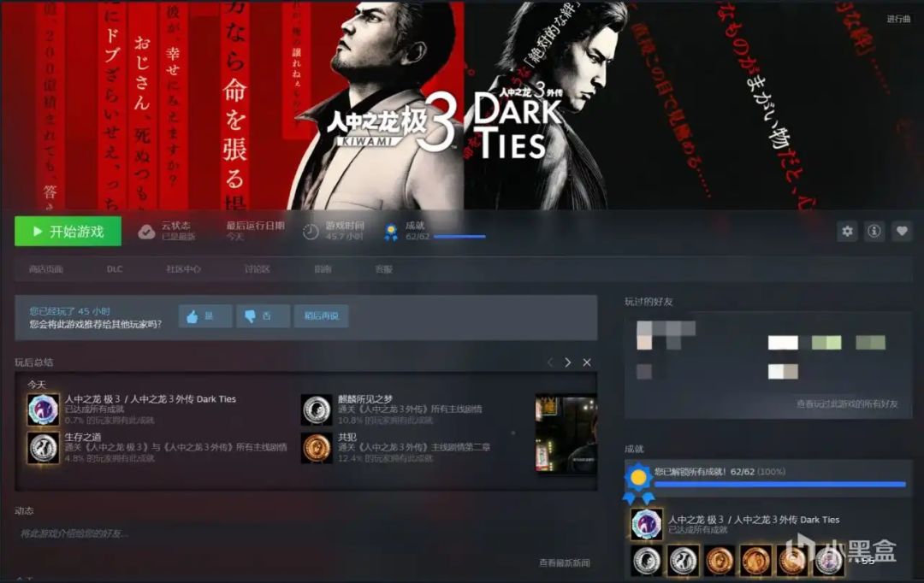Open 人中之龙 极3 achievement title in 玩后总结
The height and width of the screenshot is (583, 924).
coord(151,398)
